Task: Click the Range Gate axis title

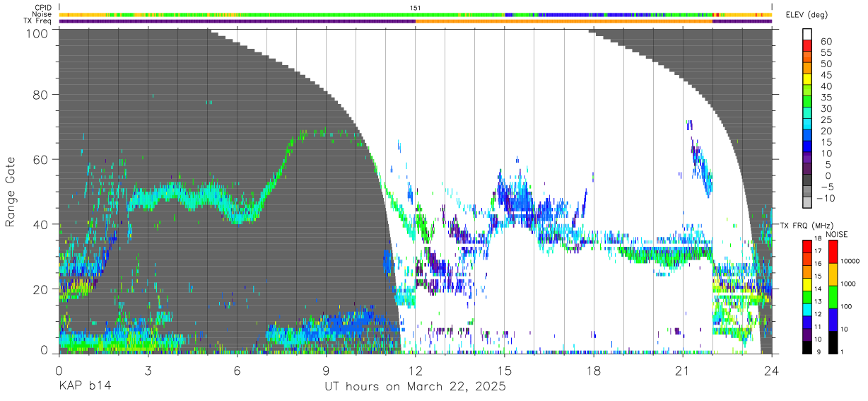Action: [x=11, y=192]
